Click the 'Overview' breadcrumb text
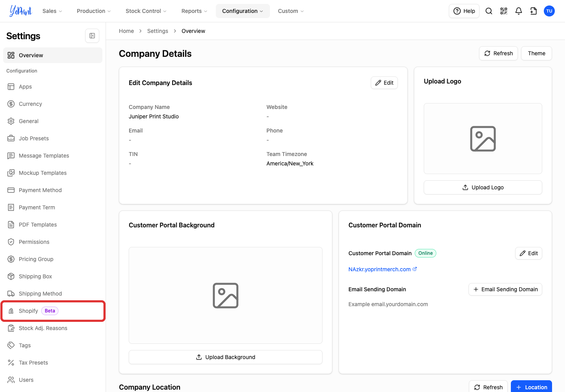565x392 pixels. click(193, 31)
